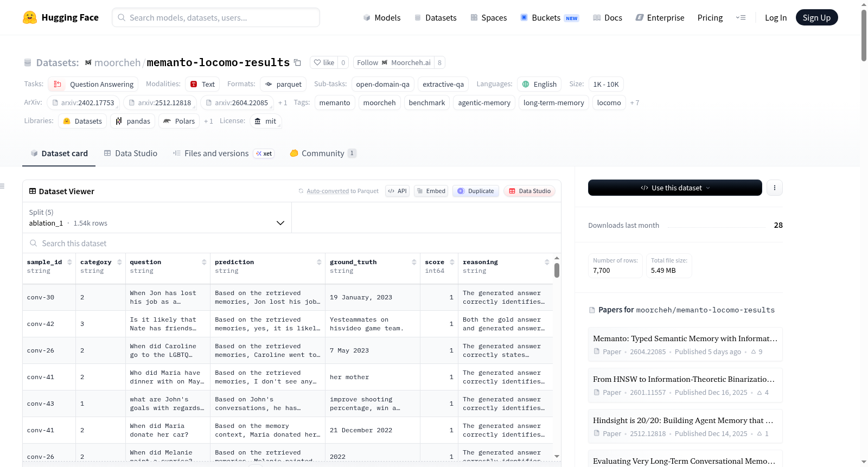Sort the reasoning column
Screen dimensions: 868x467
(547, 262)
